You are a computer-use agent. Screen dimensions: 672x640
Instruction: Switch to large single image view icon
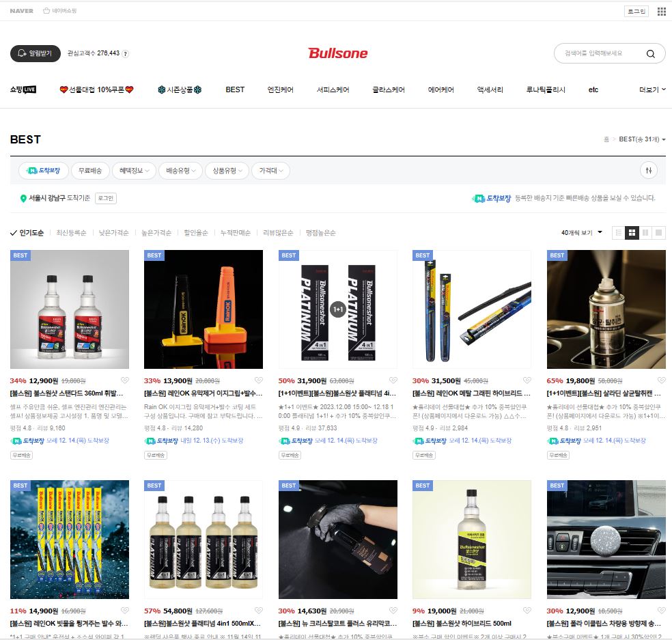[658, 233]
